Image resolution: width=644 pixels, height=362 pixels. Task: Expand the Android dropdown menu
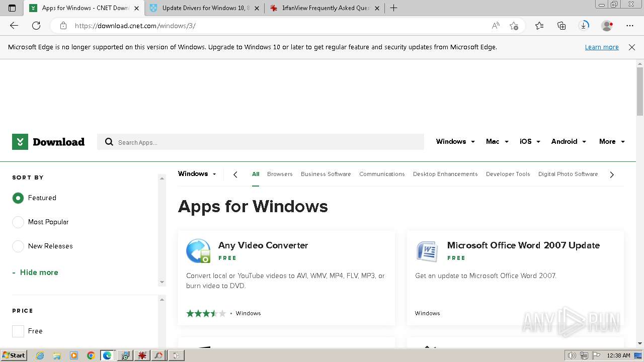click(x=569, y=142)
